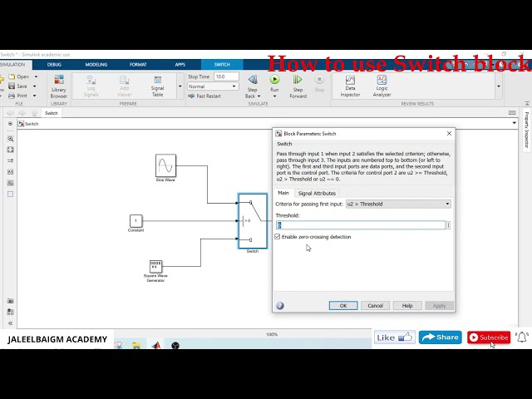Close the Block Parameters: Switch dialog
This screenshot has width=532, height=399.
point(449,133)
